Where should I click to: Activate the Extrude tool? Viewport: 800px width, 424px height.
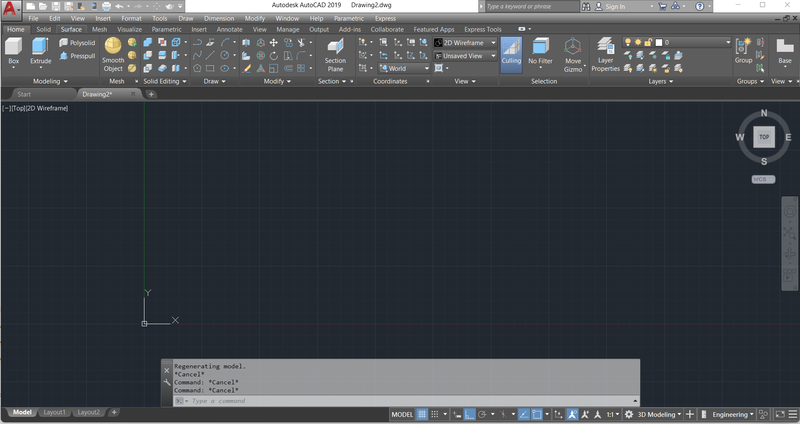pos(40,51)
